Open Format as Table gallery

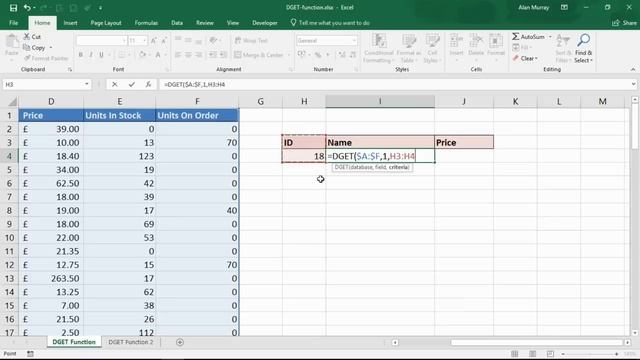(x=409, y=48)
